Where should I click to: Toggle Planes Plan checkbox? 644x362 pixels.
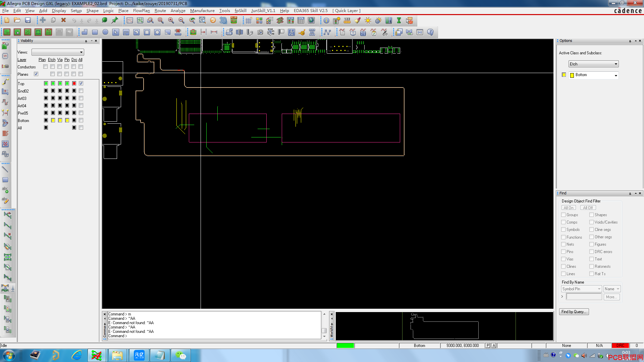(x=36, y=74)
